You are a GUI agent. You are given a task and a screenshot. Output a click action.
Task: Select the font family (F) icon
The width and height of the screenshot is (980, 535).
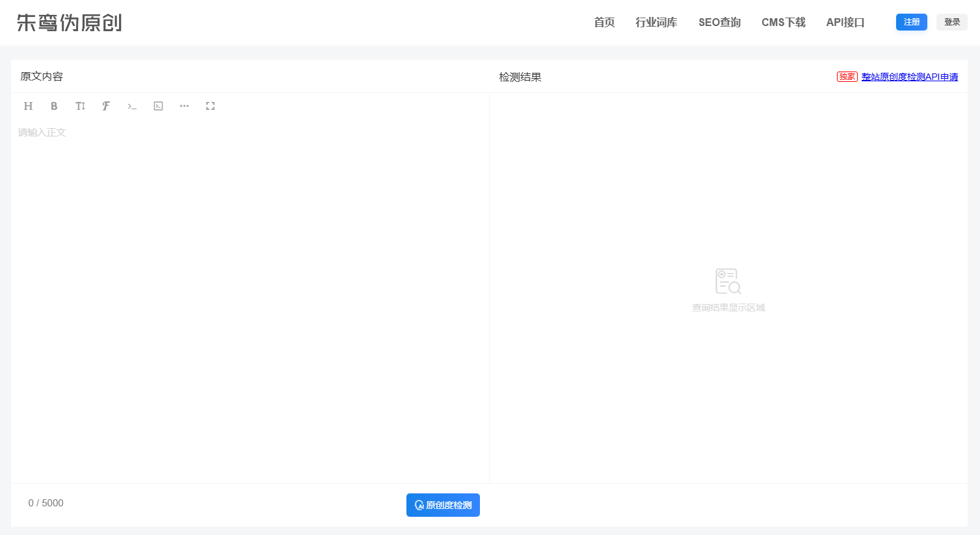tap(106, 106)
